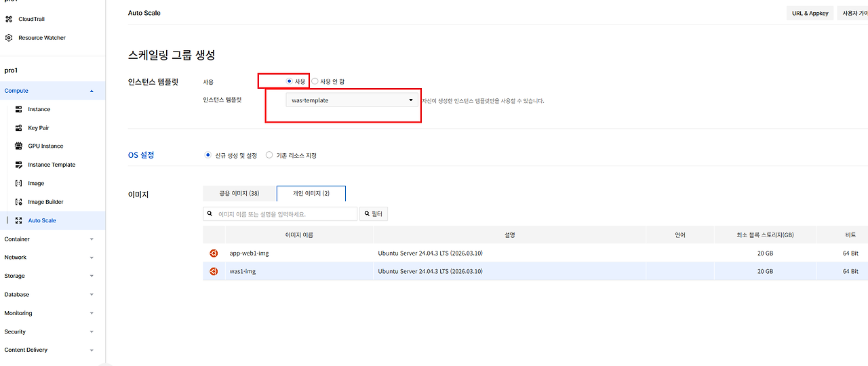Viewport: 868px width, 366px height.
Task: Click the 사용자 가이드 button at top right
Action: pos(854,13)
